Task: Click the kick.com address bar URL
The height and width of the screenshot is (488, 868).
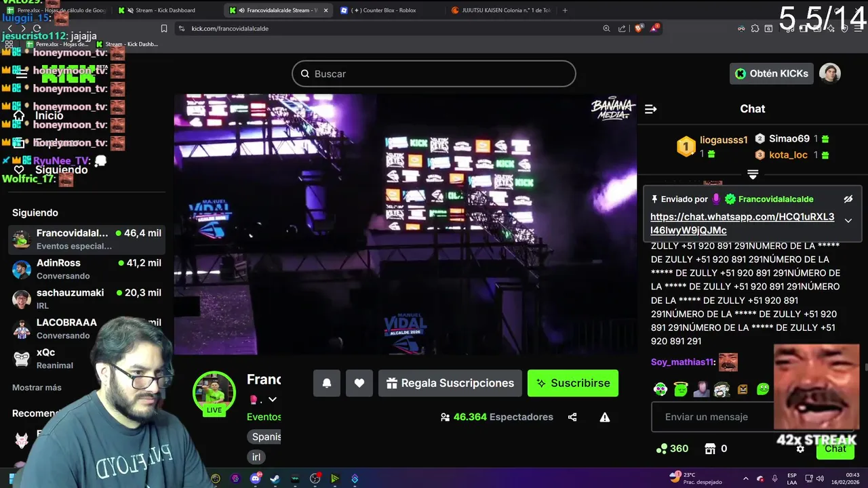Action: tap(230, 28)
